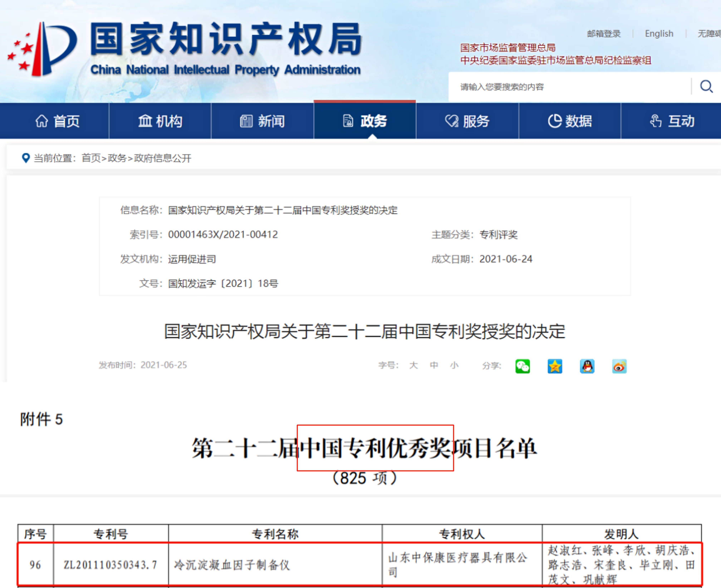Open the 互动 navigation tab

671,121
